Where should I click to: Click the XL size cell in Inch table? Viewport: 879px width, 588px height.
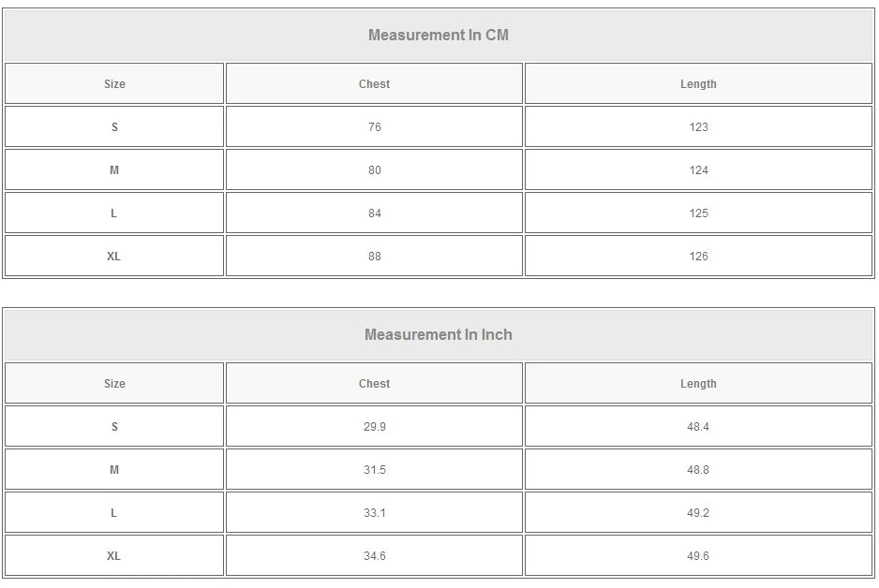click(114, 556)
